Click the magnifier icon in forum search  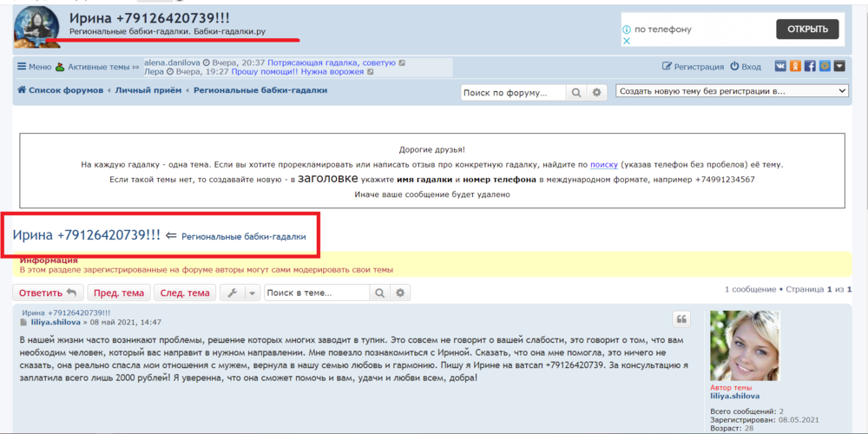[x=576, y=92]
